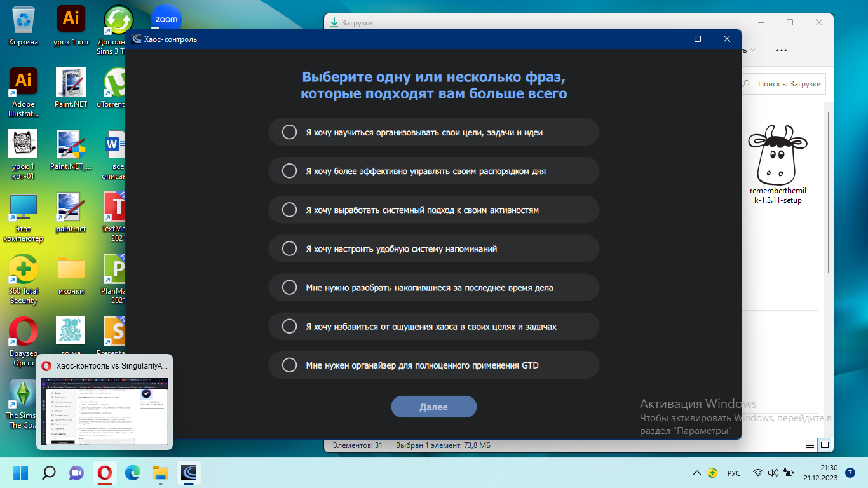Select "Я хочу настроить удобную систему напоминаний" option
The width and height of the screenshot is (868, 488).
pyautogui.click(x=289, y=248)
